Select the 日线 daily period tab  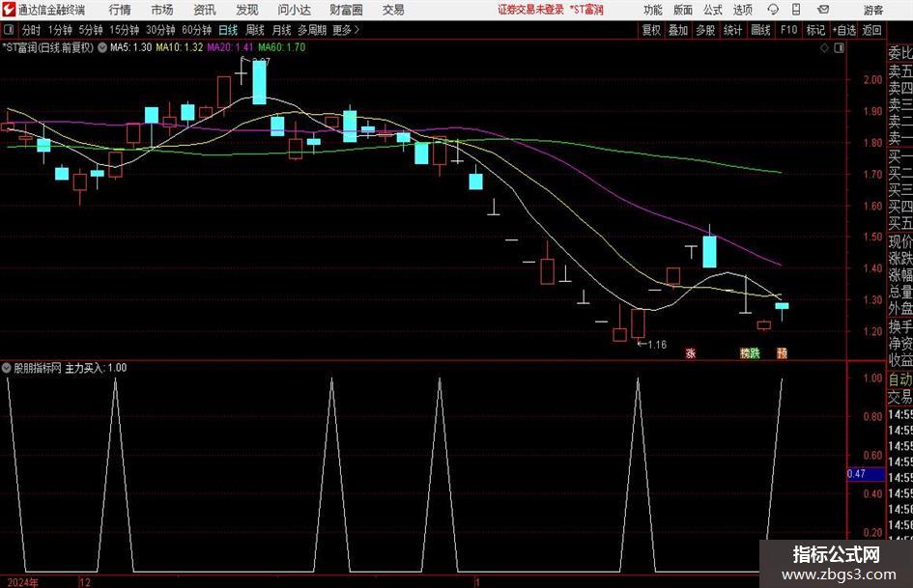point(228,30)
